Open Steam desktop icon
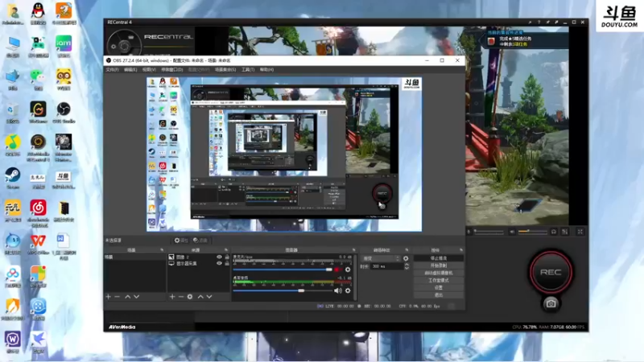 13,177
